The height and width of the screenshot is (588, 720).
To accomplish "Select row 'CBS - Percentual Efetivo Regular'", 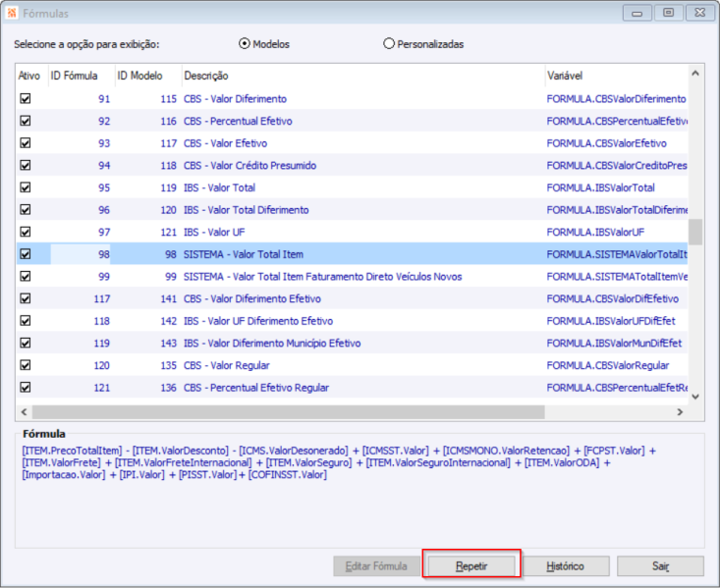I will click(x=353, y=388).
